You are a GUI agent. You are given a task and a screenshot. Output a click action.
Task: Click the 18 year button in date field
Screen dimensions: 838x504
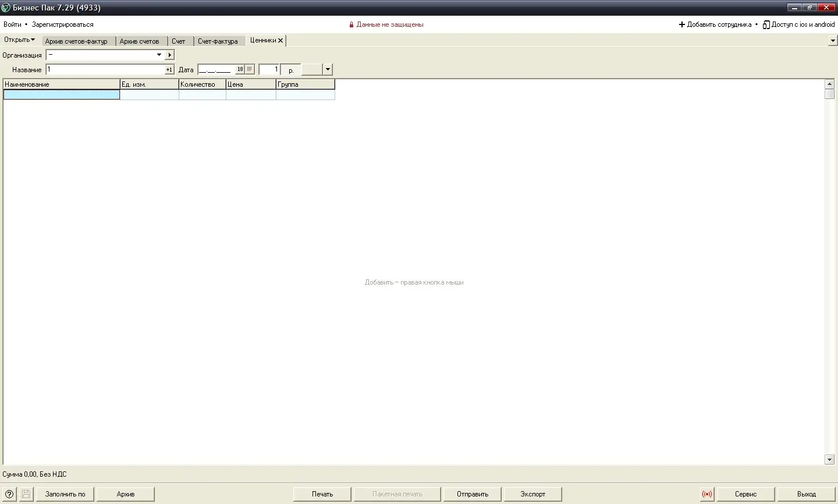pyautogui.click(x=240, y=69)
